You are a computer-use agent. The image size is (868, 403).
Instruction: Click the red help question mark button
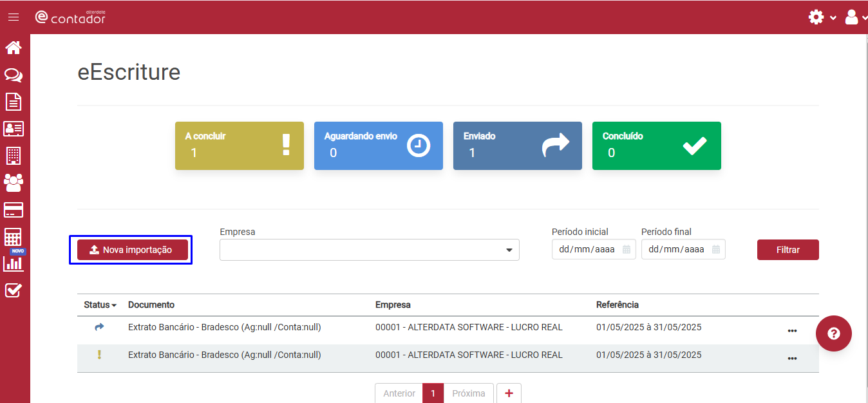(x=833, y=333)
